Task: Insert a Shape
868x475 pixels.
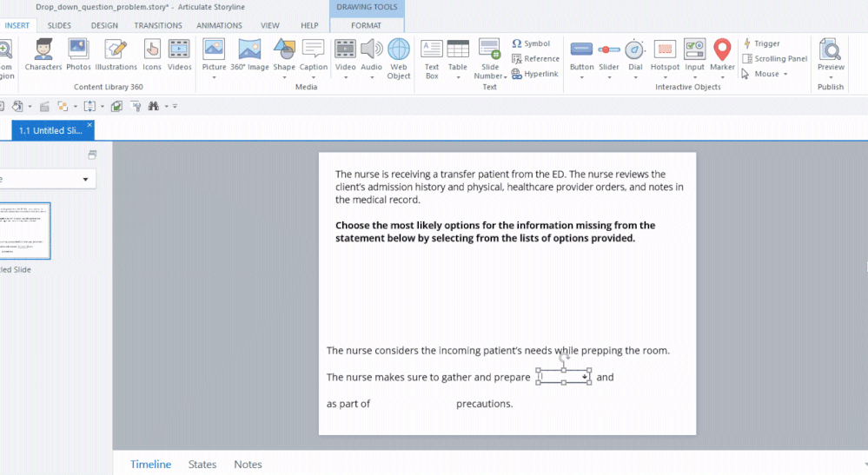Action: 284,55
